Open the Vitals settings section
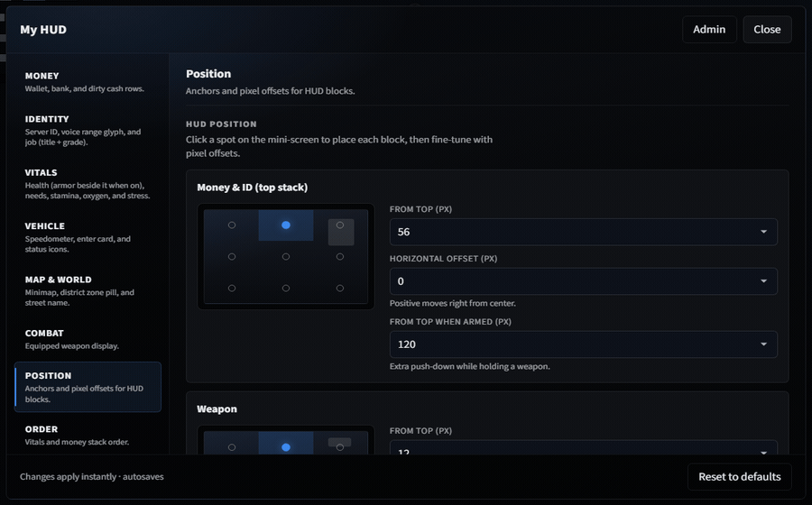812x505 pixels. 88,184
